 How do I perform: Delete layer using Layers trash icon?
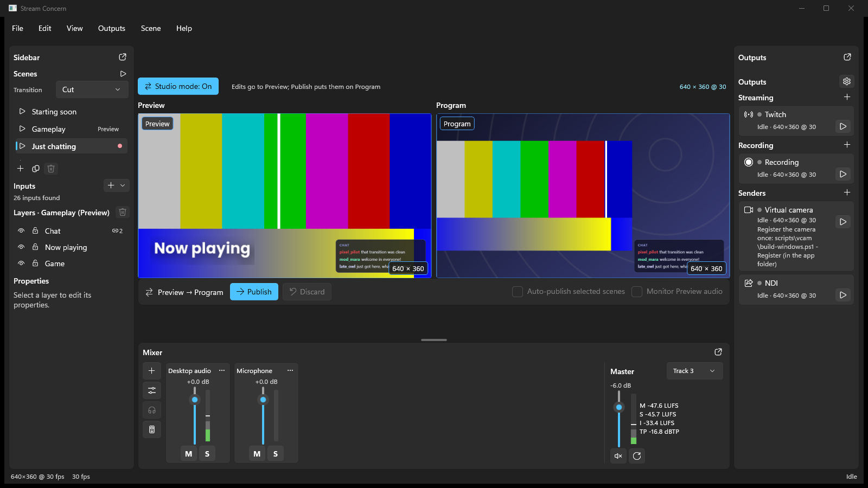tap(123, 212)
